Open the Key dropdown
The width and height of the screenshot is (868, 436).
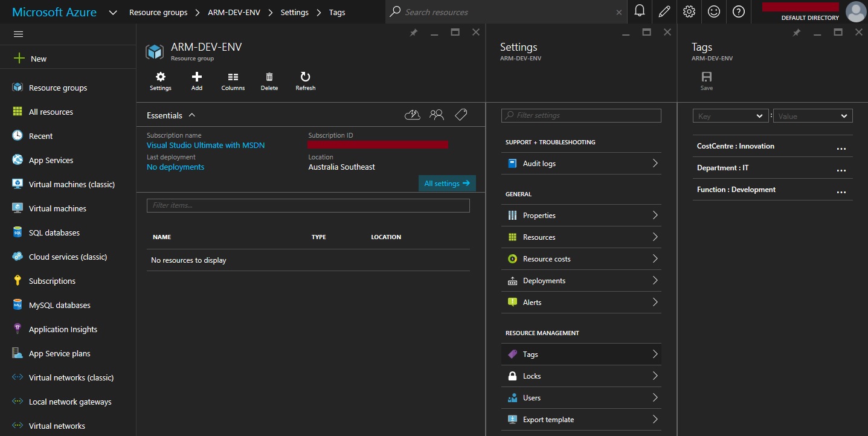[x=730, y=116]
